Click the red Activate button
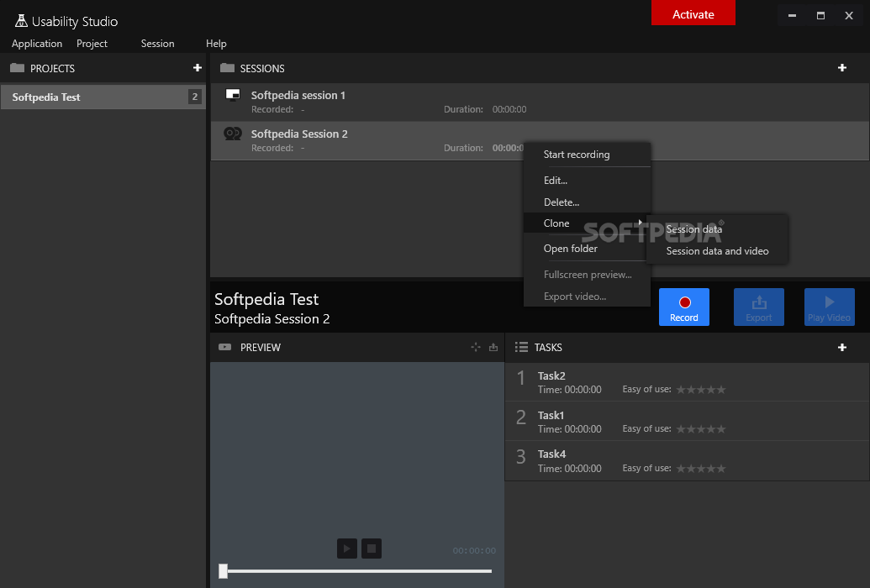The image size is (870, 588). click(x=693, y=13)
